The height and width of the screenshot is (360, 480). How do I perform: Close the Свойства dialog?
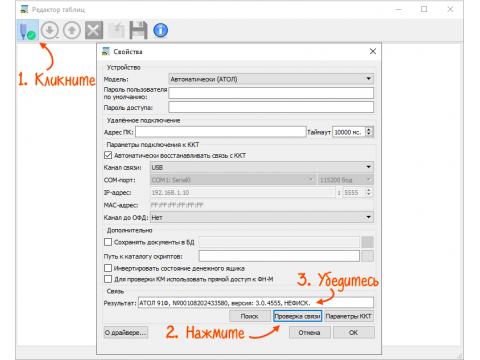coord(373,51)
